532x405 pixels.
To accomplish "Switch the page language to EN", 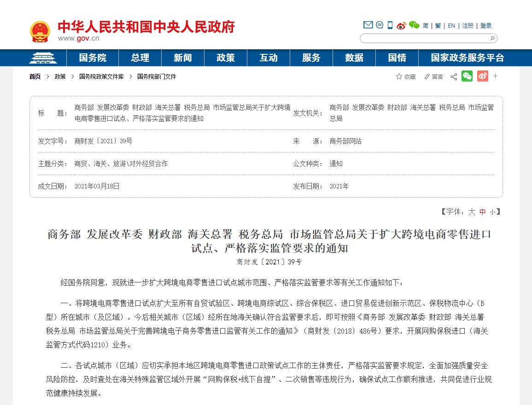I will click(451, 26).
